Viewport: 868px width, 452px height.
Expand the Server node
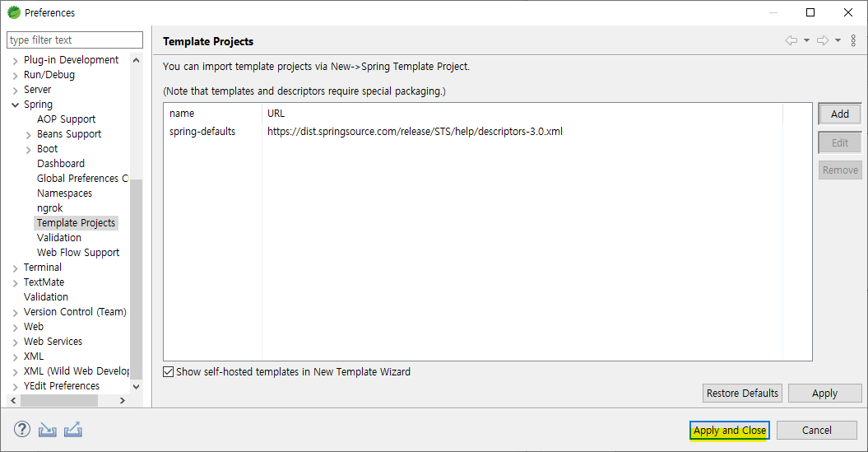point(16,91)
